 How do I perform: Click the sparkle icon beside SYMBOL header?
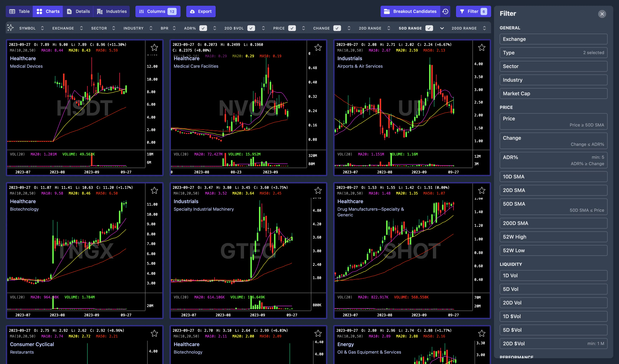pyautogui.click(x=10, y=28)
